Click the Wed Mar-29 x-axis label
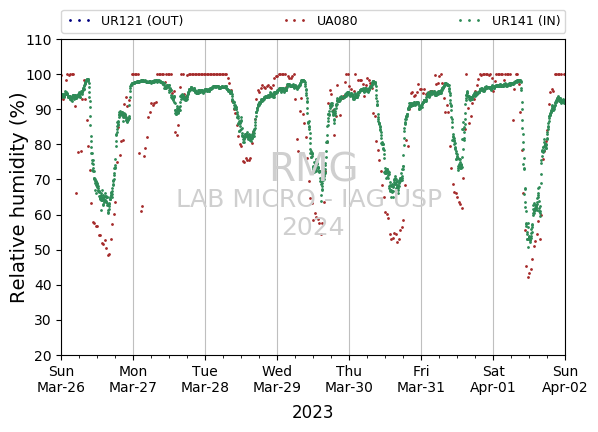Screen dimensions: 598x432 (x=277, y=379)
